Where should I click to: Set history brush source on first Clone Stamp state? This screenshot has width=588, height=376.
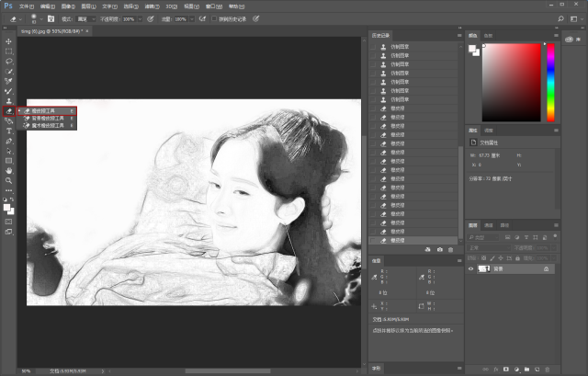click(373, 47)
